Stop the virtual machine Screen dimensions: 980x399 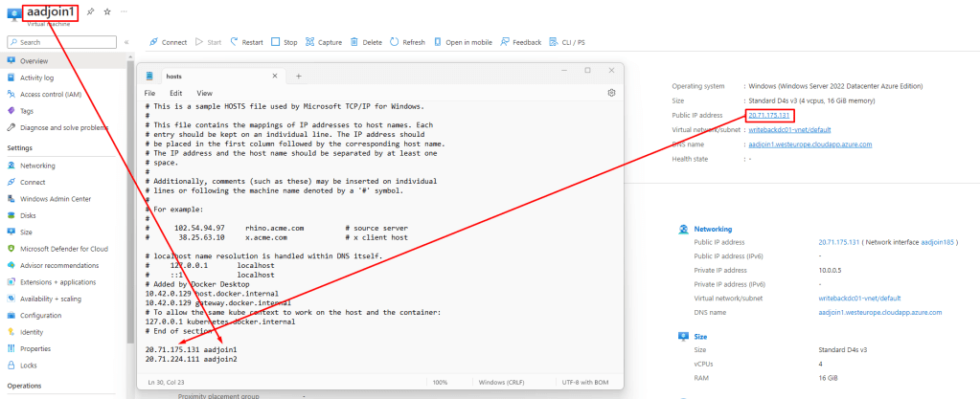coord(277,42)
